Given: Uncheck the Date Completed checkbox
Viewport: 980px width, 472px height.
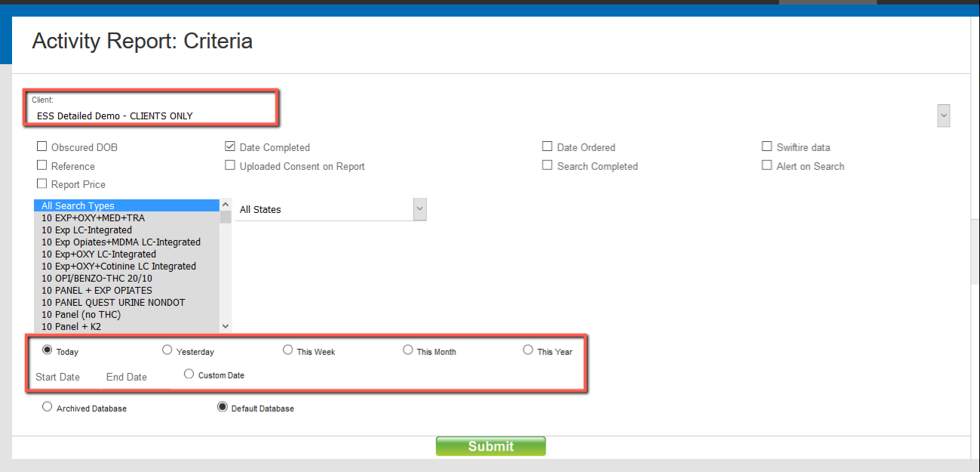Looking at the screenshot, I should pos(230,147).
